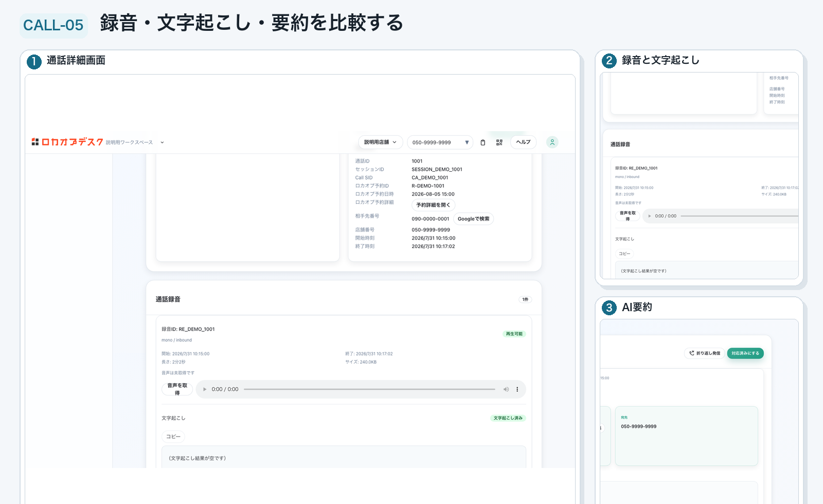Viewport: 823px width, 504px height.
Task: Click the clipboard icon in the header
Action: coord(482,142)
